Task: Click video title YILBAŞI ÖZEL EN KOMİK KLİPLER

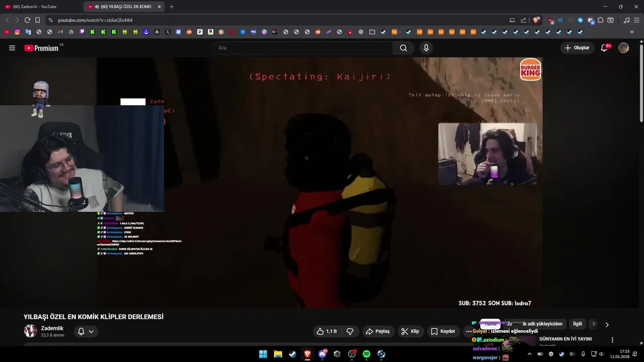Action: tap(94, 317)
